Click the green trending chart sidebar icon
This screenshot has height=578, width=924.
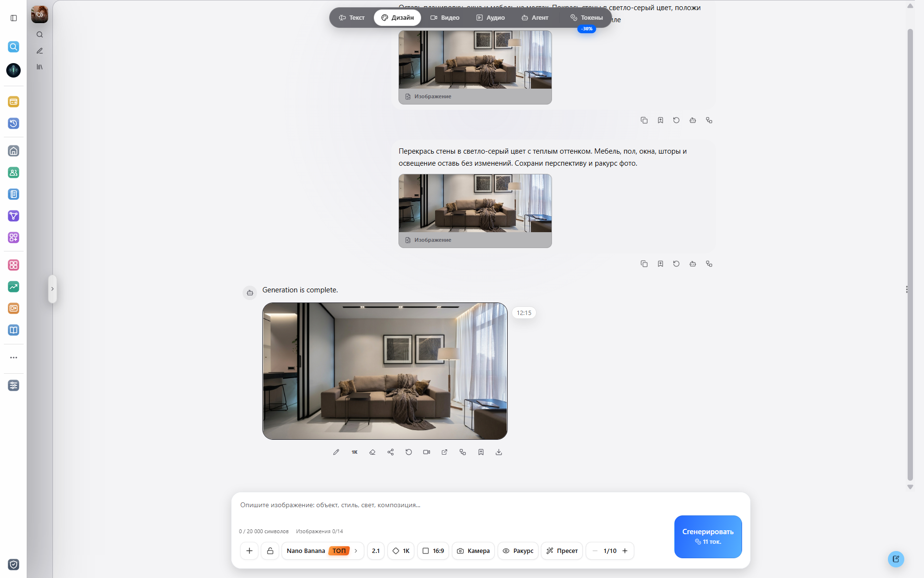[x=13, y=287]
